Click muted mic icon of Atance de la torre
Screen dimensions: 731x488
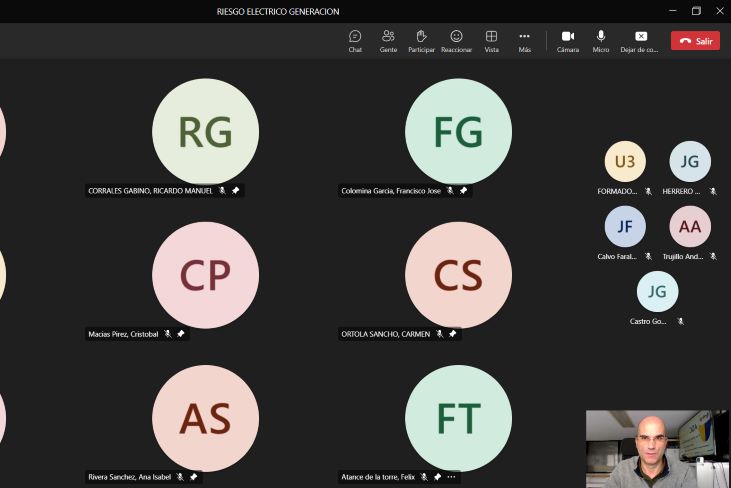pyautogui.click(x=424, y=477)
